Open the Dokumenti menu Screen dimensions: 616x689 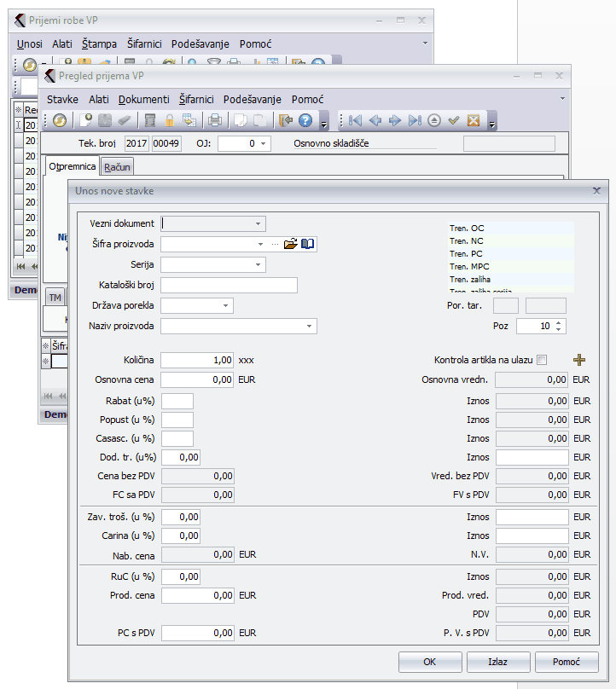pyautogui.click(x=143, y=99)
